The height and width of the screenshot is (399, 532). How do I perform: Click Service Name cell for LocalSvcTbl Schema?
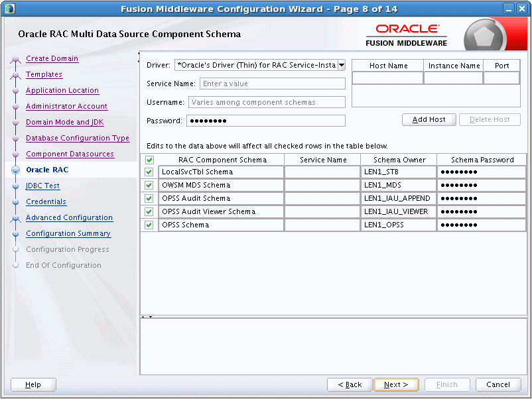pos(322,172)
